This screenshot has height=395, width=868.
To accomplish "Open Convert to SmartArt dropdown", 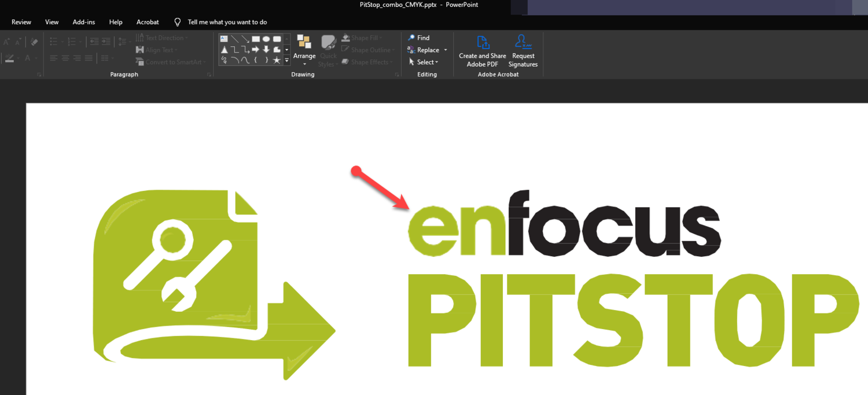I will click(x=171, y=62).
